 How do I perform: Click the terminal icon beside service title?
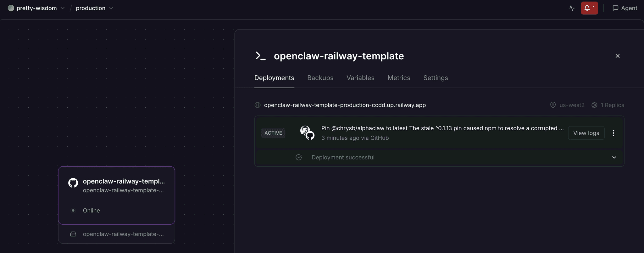pos(261,56)
